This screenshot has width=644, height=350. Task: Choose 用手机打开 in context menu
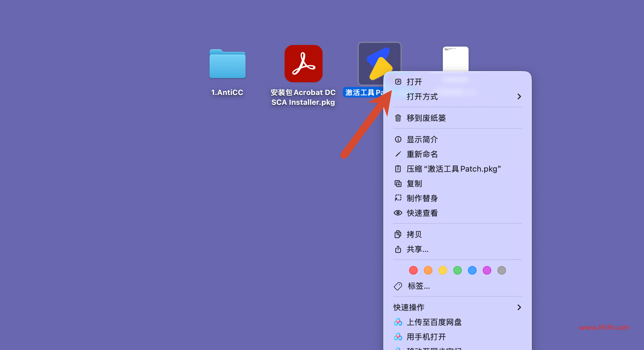point(458,337)
